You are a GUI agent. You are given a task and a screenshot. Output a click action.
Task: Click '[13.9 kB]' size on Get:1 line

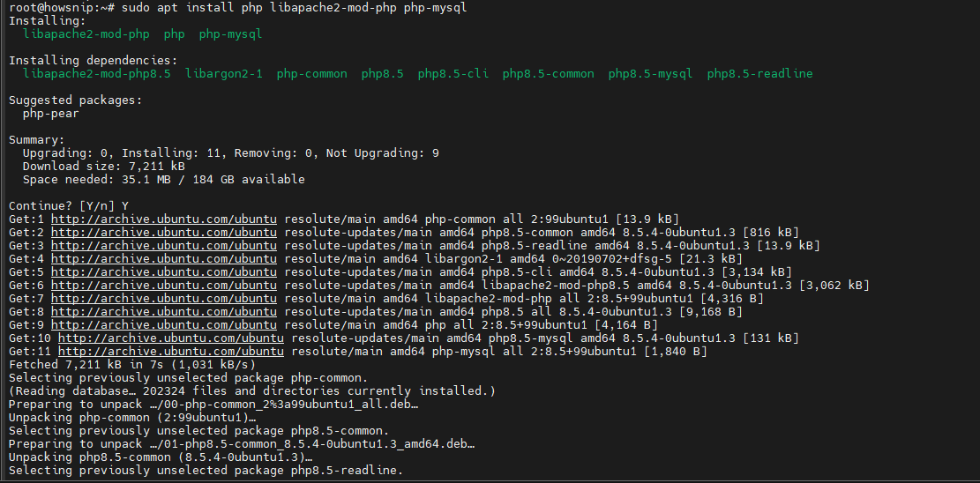point(647,219)
